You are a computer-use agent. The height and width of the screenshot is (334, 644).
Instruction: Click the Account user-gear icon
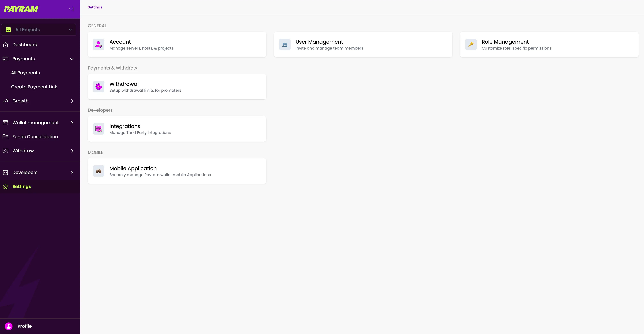(x=98, y=45)
